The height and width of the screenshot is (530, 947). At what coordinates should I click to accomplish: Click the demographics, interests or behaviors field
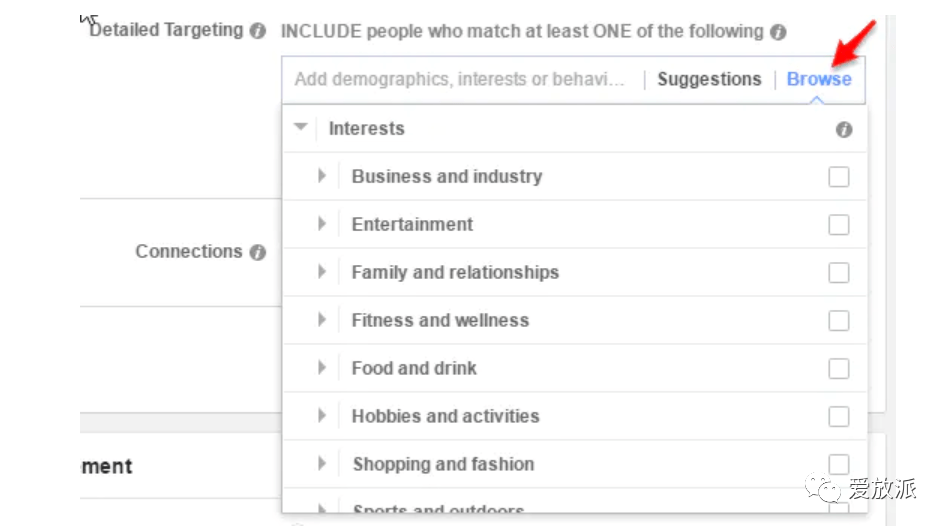[x=460, y=79]
